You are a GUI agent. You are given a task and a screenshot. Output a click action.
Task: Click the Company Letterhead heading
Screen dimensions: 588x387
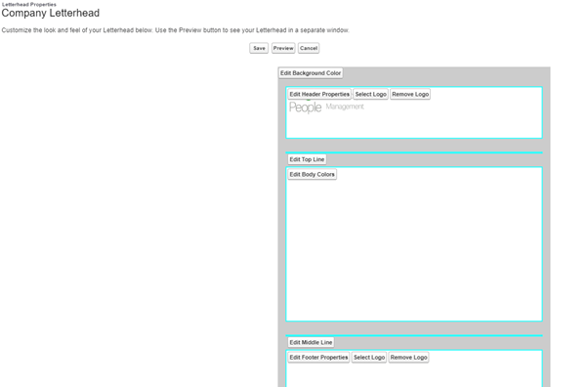click(51, 13)
